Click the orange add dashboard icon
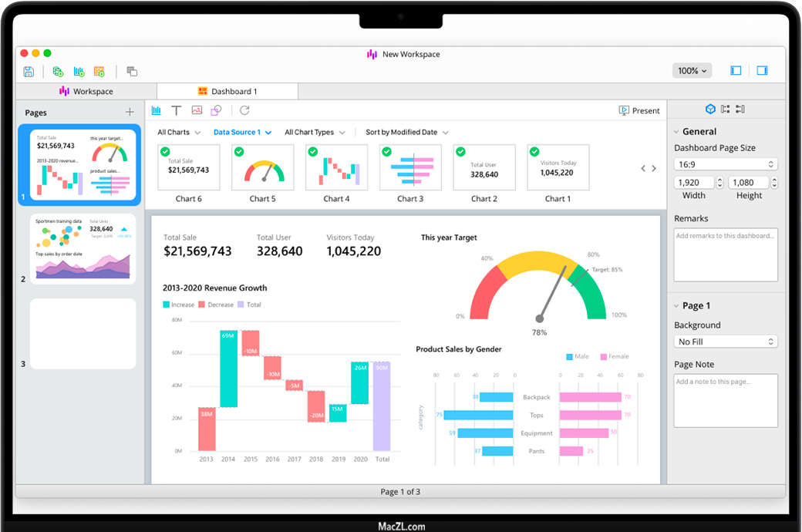The width and height of the screenshot is (802, 532). pyautogui.click(x=99, y=72)
